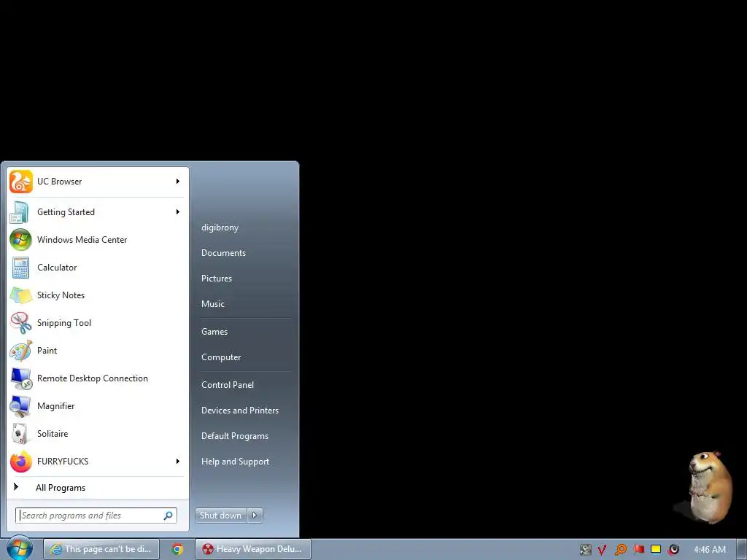
Task: Open the red flag tray icon
Action: click(638, 549)
